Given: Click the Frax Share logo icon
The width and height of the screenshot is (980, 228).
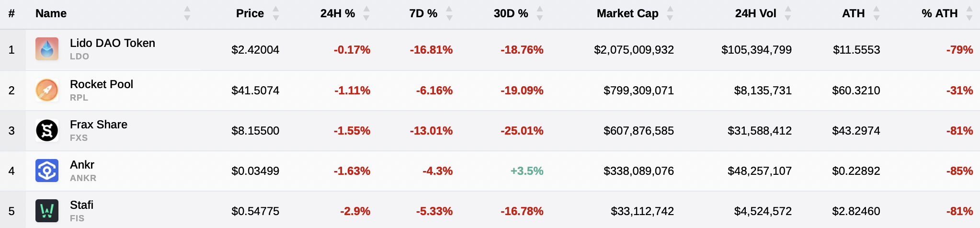Looking at the screenshot, I should tap(47, 130).
